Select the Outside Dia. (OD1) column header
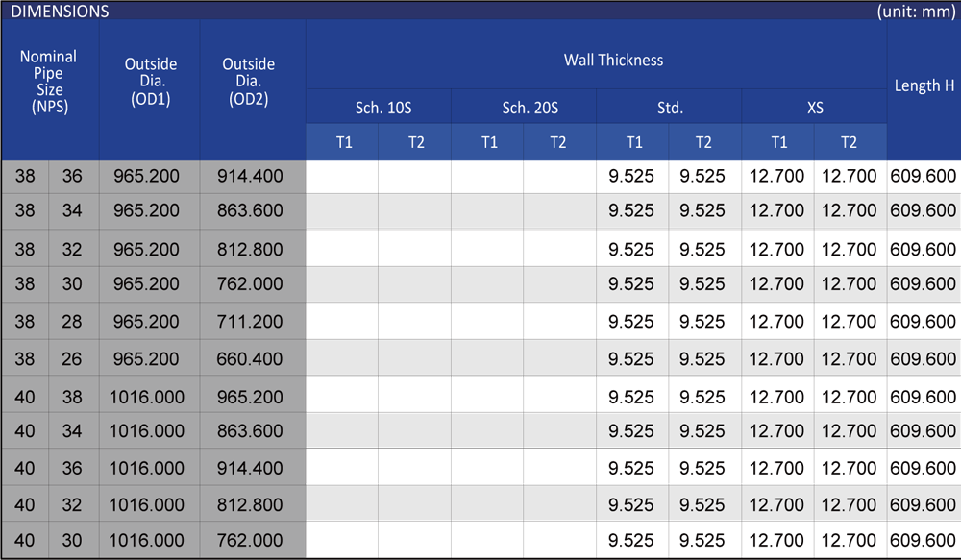 151,82
